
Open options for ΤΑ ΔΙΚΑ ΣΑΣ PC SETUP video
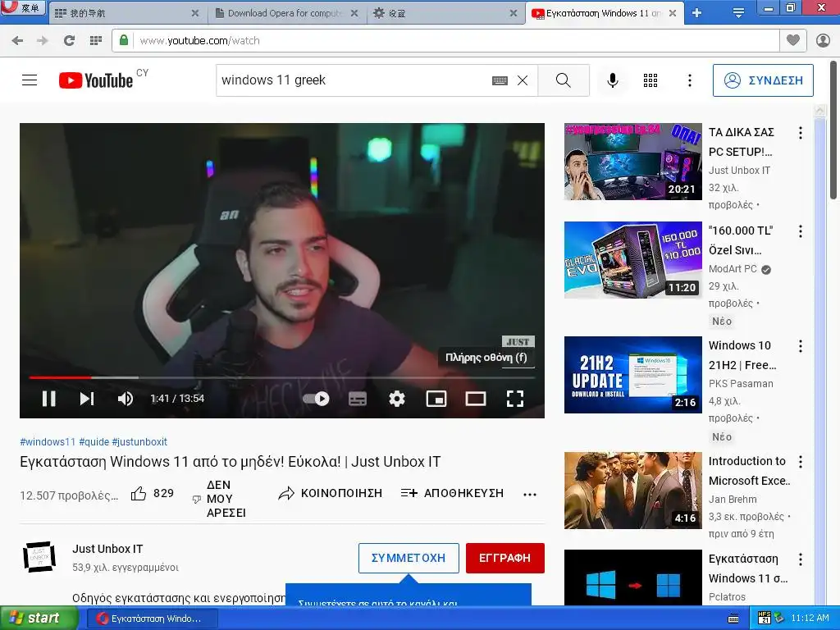coord(801,133)
